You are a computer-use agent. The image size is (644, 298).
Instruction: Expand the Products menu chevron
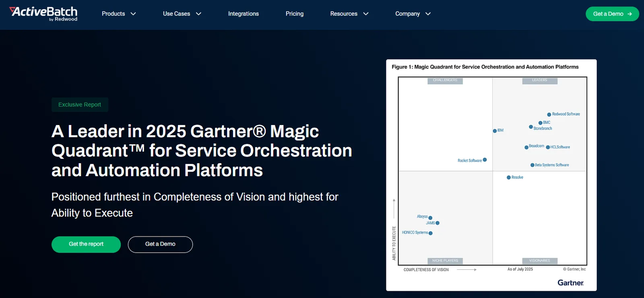[133, 14]
